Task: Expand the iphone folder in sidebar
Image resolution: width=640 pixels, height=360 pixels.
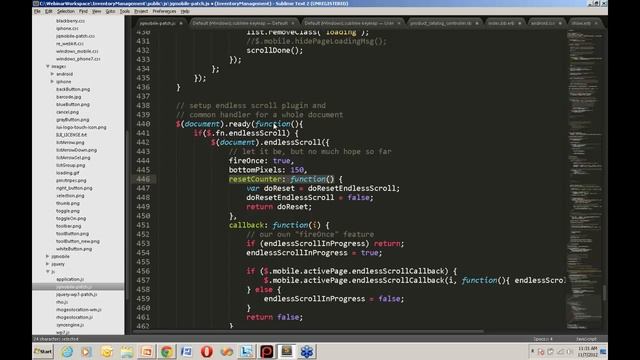Action: click(52, 82)
